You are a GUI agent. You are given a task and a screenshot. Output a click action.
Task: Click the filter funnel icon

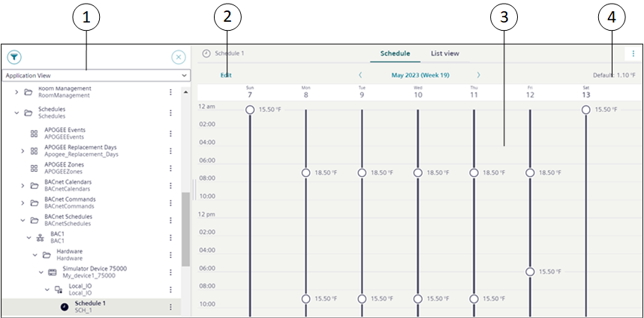14,57
